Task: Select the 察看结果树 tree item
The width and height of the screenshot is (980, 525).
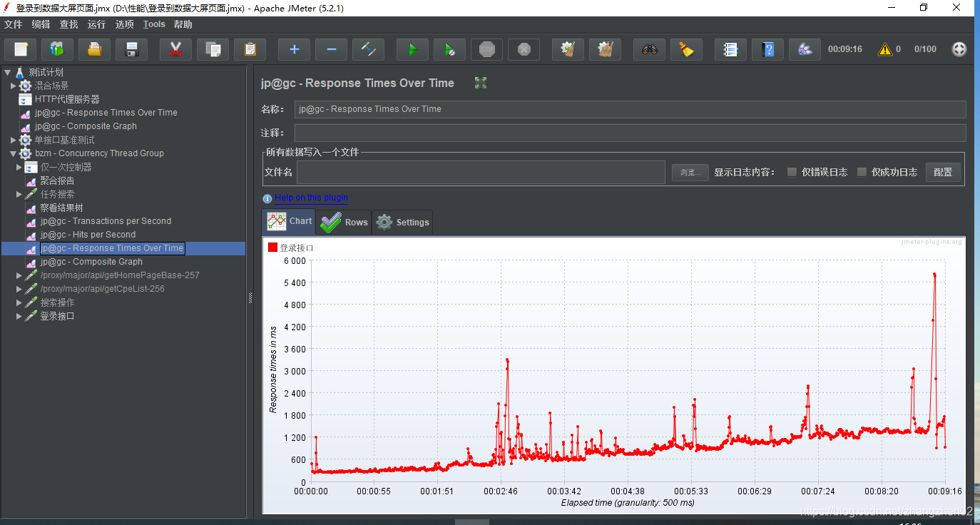Action: click(61, 208)
